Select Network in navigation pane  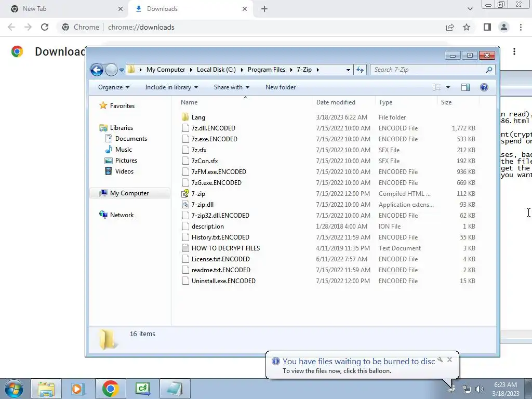116,215
